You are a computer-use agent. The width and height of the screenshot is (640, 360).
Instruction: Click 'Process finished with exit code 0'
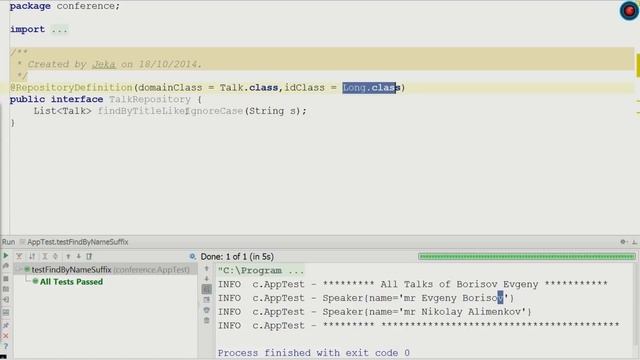tap(314, 353)
